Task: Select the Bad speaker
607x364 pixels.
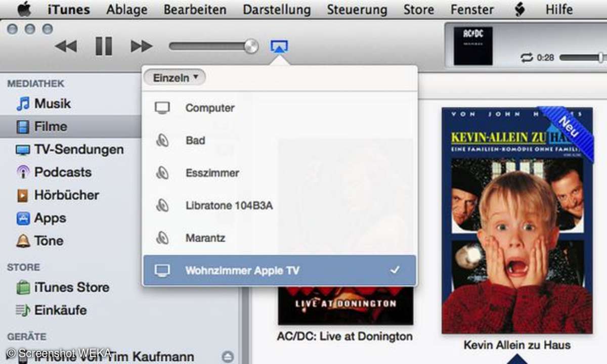Action: (280, 141)
